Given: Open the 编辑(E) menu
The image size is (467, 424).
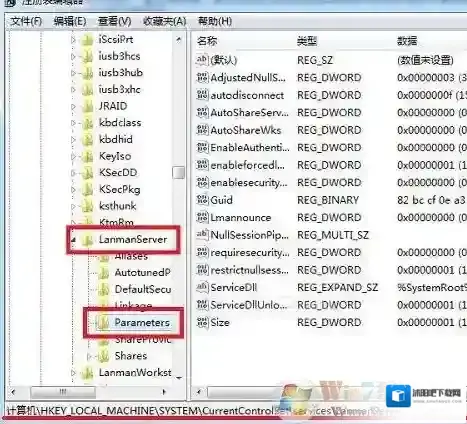Looking at the screenshot, I should point(70,22).
